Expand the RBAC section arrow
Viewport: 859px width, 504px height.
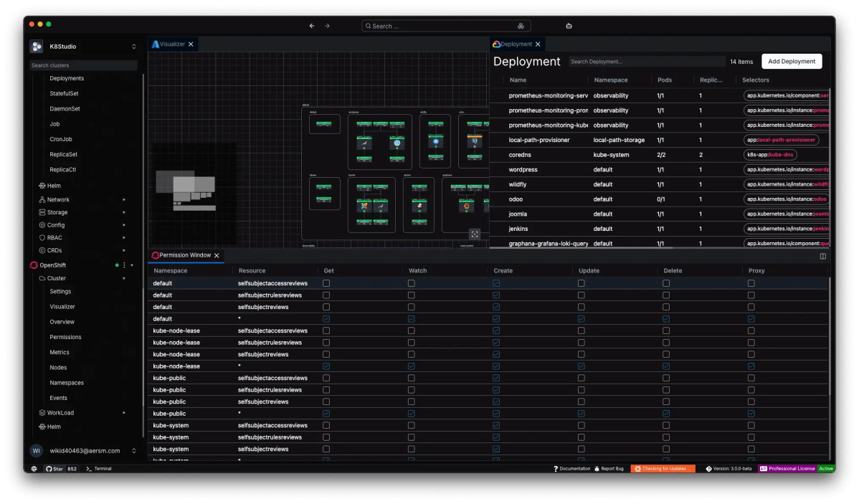pyautogui.click(x=124, y=238)
